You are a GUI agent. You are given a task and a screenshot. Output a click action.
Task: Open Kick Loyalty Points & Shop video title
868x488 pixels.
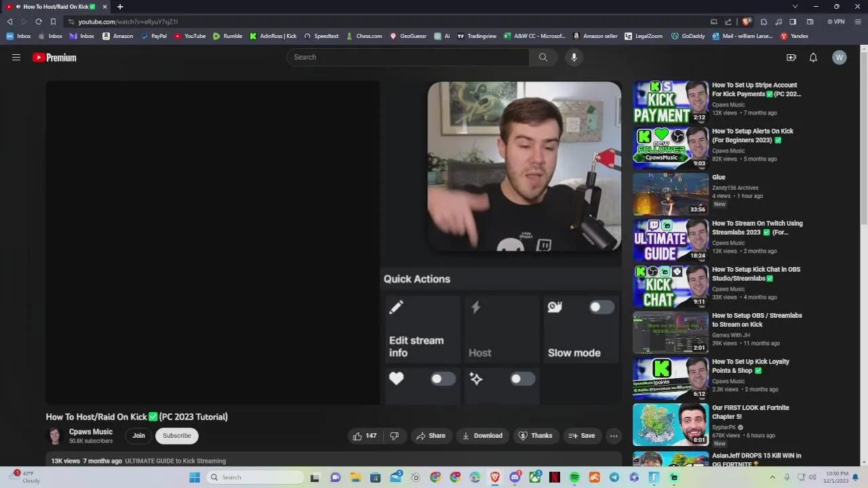coord(751,366)
